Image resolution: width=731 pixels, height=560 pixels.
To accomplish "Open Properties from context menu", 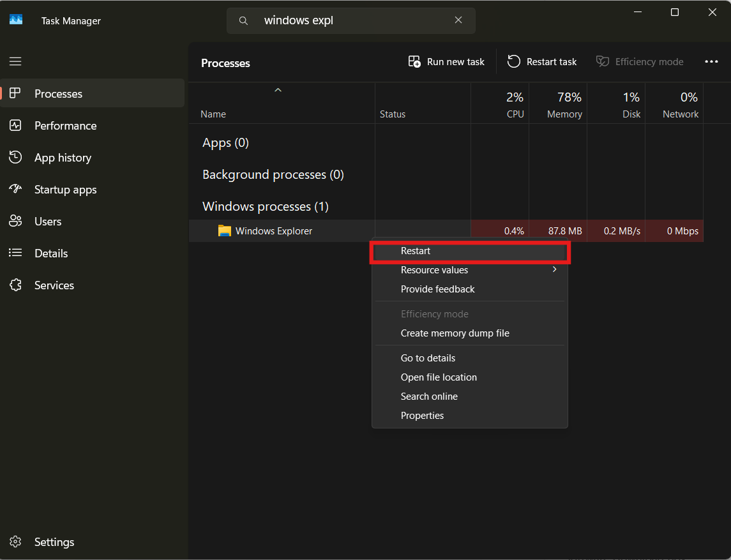I will point(470,416).
